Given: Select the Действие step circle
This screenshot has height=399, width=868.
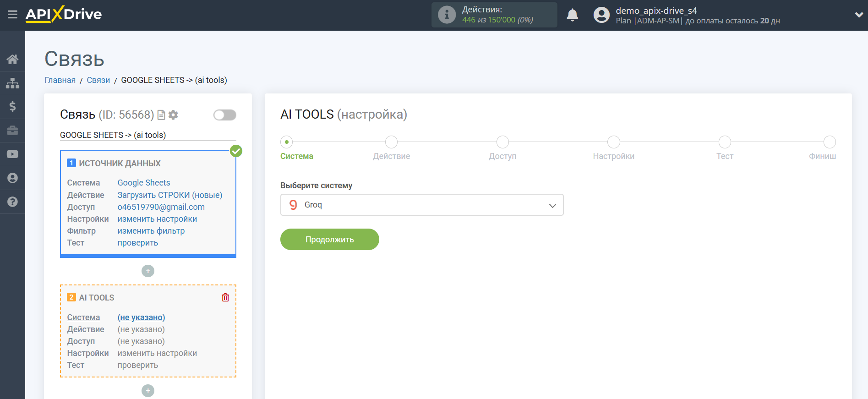Looking at the screenshot, I should [x=391, y=142].
